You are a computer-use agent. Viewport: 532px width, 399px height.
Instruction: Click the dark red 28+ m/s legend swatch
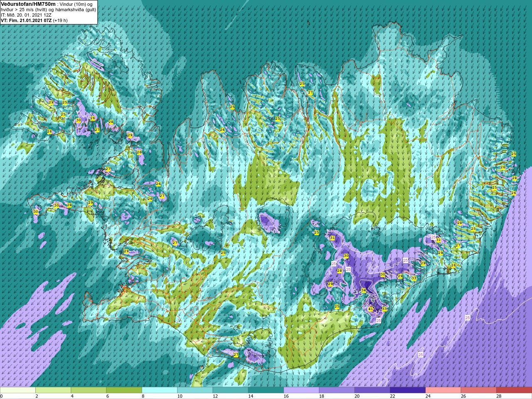tap(514, 390)
